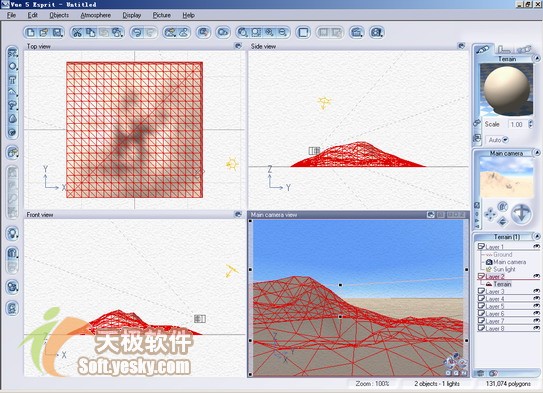Toggle visibility eye of Layer 2
The height and width of the screenshot is (393, 543).
coord(536,276)
